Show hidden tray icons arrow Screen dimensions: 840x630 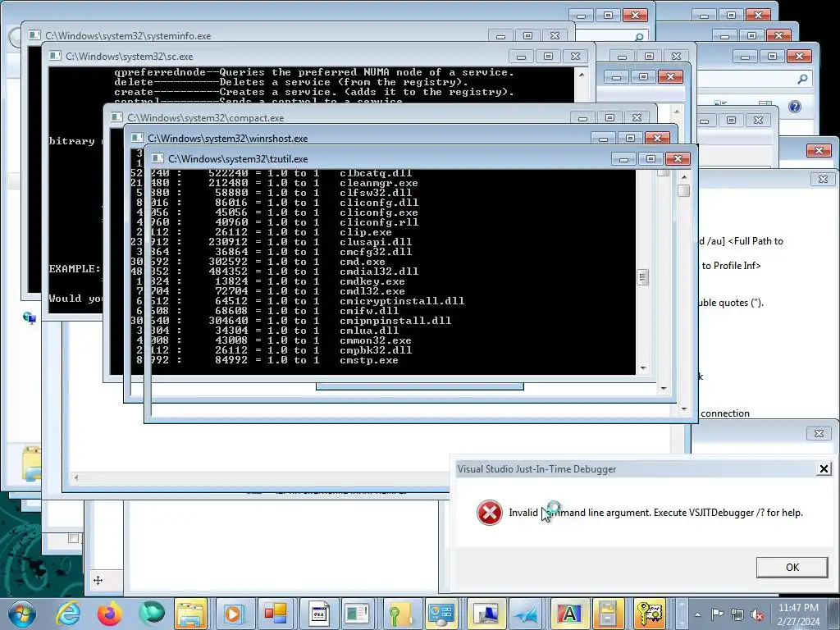(697, 614)
